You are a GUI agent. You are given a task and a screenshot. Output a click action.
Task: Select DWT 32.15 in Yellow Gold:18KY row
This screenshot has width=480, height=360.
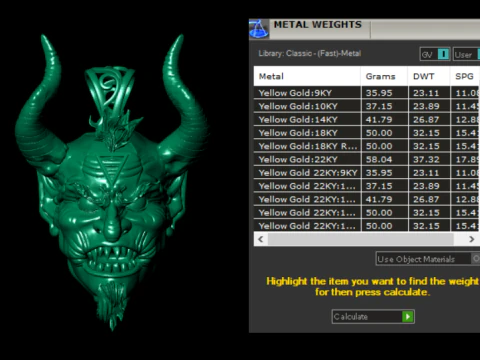429,133
